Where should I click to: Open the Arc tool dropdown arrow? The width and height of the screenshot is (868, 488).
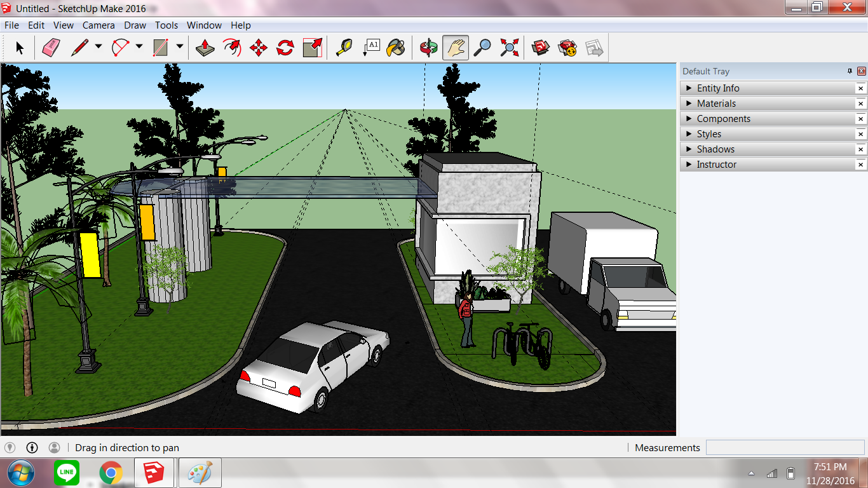tap(139, 47)
